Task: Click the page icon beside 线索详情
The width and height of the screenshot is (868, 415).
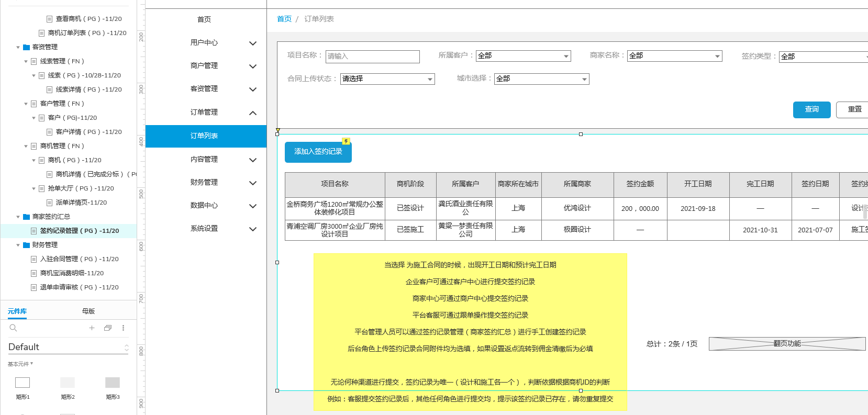Action: click(x=49, y=89)
